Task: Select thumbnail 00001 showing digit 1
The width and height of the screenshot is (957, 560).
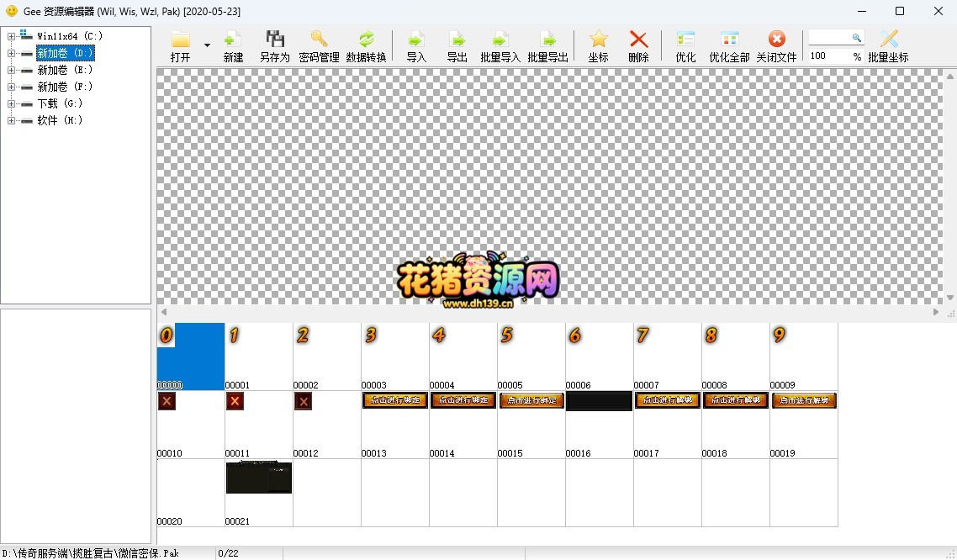Action: 259,357
